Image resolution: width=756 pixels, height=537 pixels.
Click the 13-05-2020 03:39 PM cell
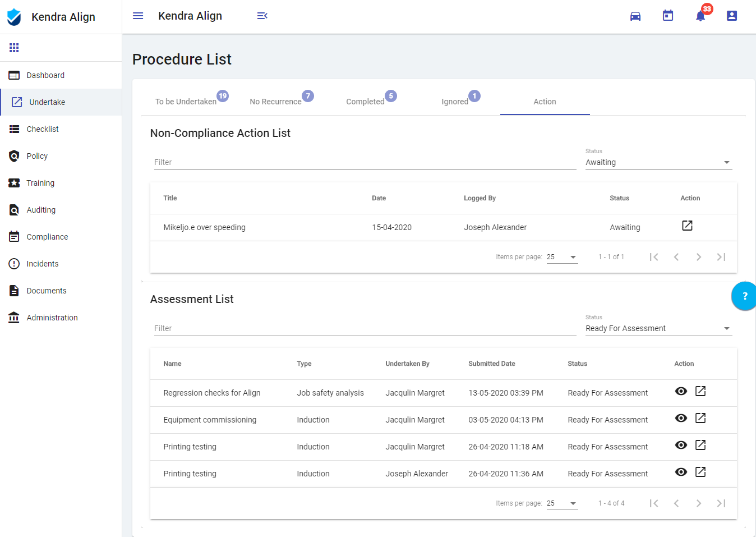coord(506,393)
